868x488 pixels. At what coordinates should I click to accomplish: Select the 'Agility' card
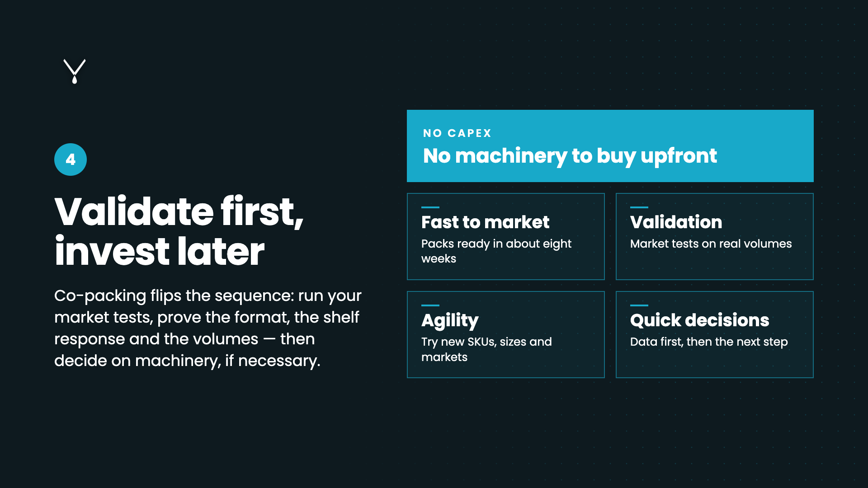click(506, 334)
